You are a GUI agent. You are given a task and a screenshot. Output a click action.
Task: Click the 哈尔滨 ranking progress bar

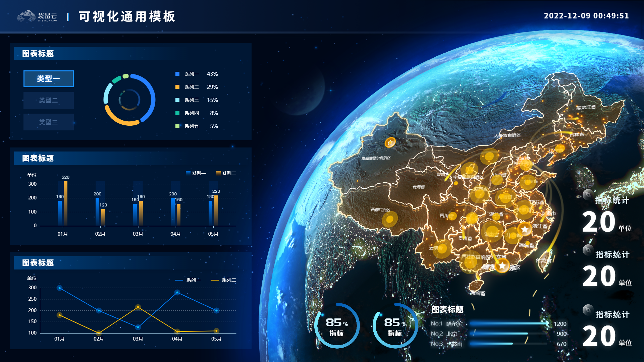point(508,324)
